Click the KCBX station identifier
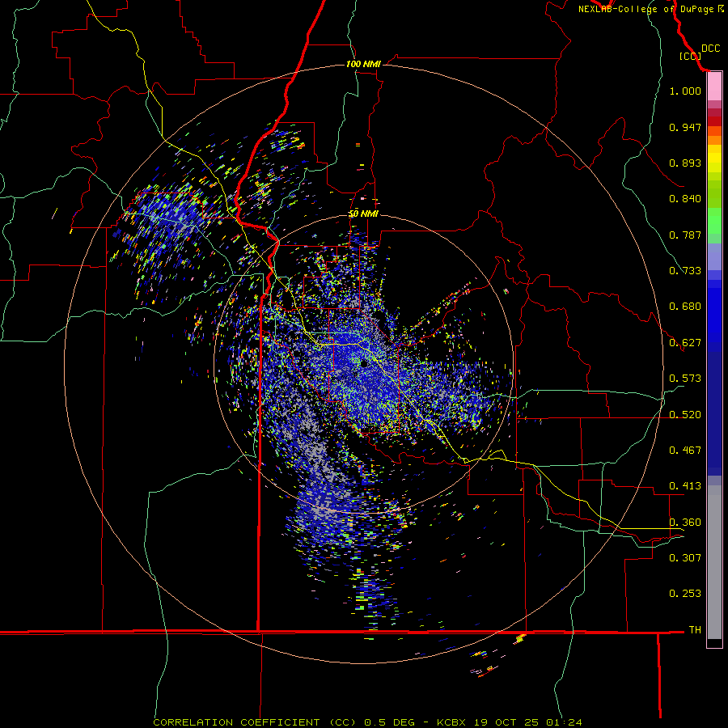 pyautogui.click(x=451, y=722)
